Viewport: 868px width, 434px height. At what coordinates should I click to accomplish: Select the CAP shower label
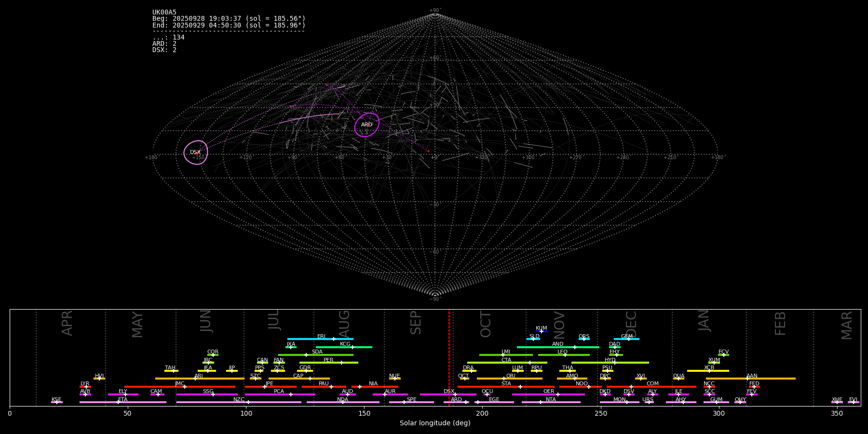pyautogui.click(x=298, y=376)
